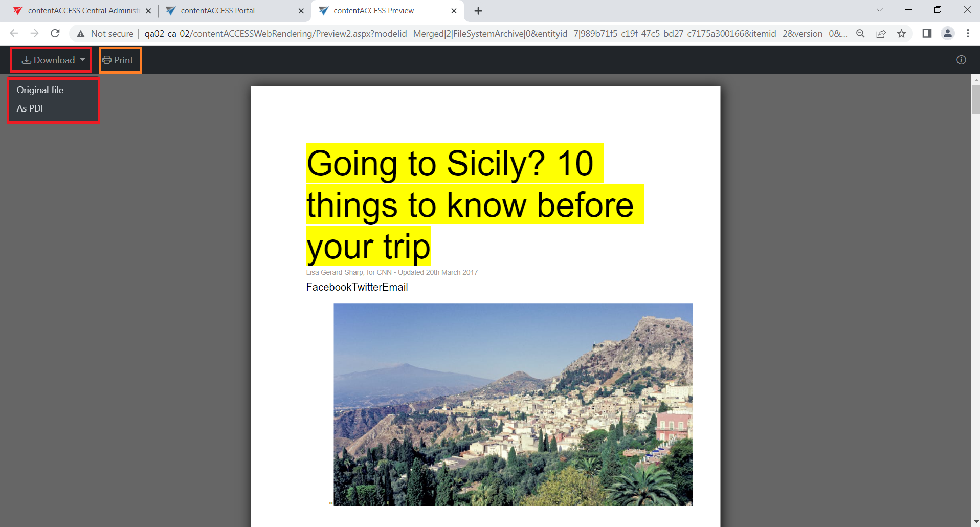The height and width of the screenshot is (527, 980).
Task: Bookmark this page with star icon
Action: tap(901, 34)
